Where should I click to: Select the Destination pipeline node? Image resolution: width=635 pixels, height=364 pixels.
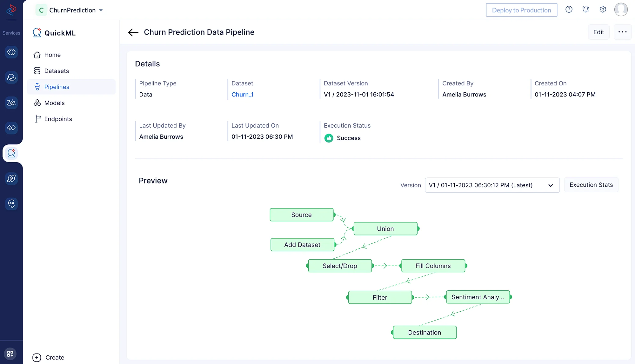tap(424, 333)
